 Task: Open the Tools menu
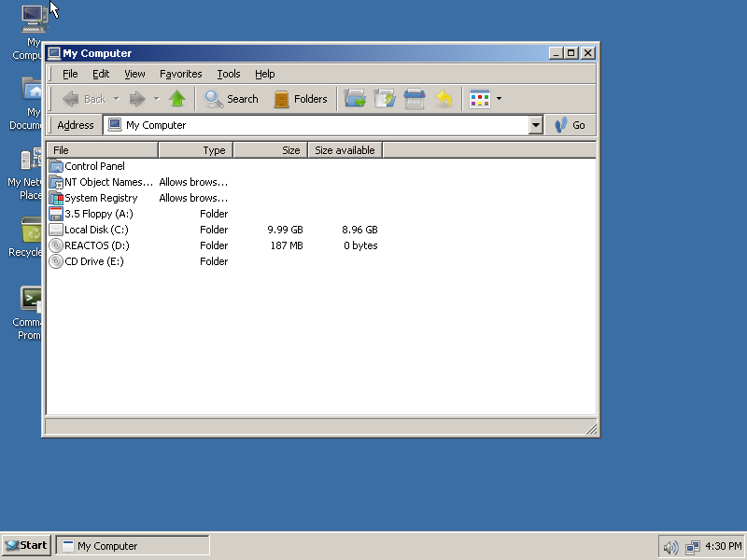point(229,74)
